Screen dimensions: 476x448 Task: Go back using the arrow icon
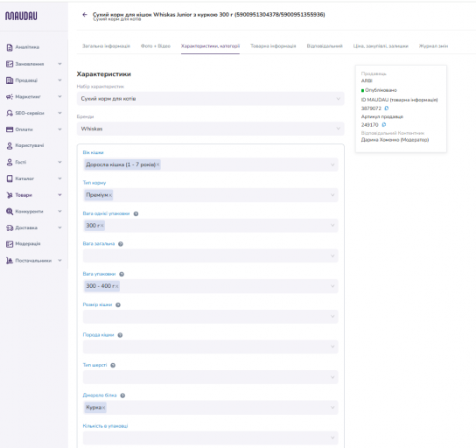85,15
